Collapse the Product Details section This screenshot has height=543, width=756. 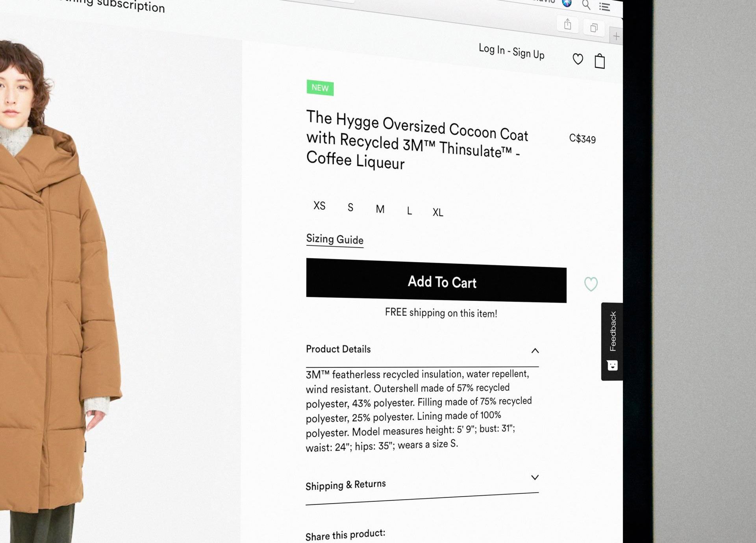click(x=535, y=350)
